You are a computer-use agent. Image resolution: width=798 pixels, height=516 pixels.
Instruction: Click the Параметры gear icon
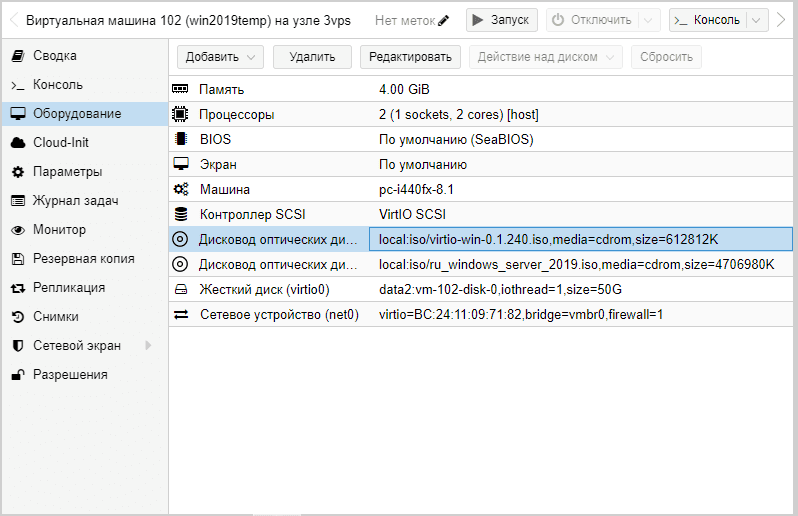[18, 172]
